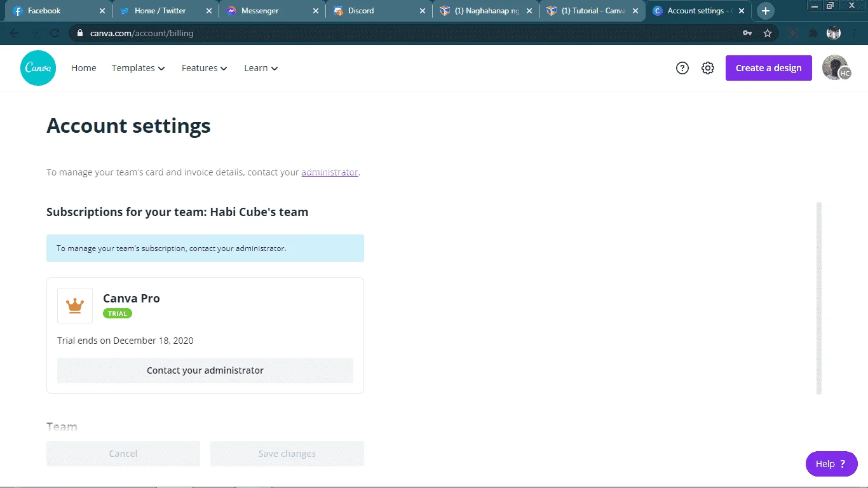Click the settings panel vertical scrollbar
The image size is (868, 488).
click(x=819, y=299)
